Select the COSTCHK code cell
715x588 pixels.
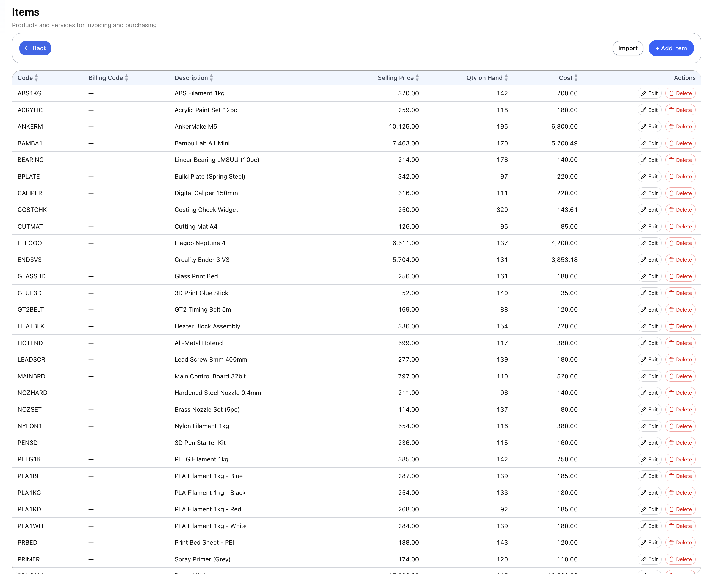(x=32, y=210)
